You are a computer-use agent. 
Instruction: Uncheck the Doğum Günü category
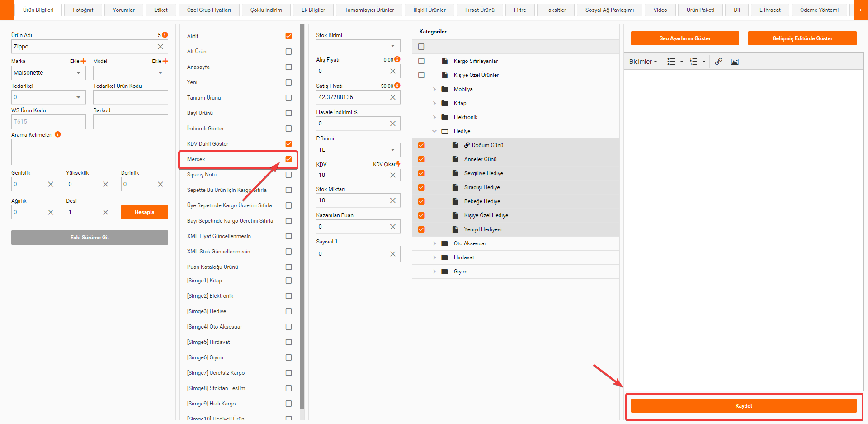pos(421,145)
